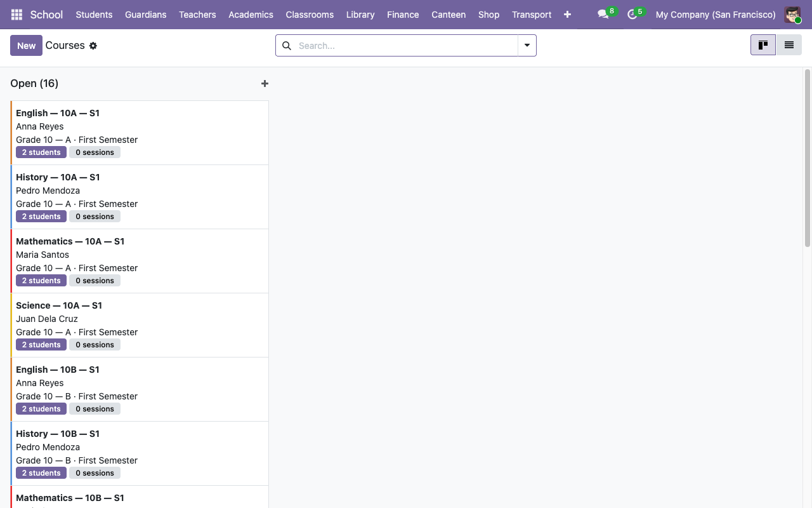Open the Students menu

[94, 15]
